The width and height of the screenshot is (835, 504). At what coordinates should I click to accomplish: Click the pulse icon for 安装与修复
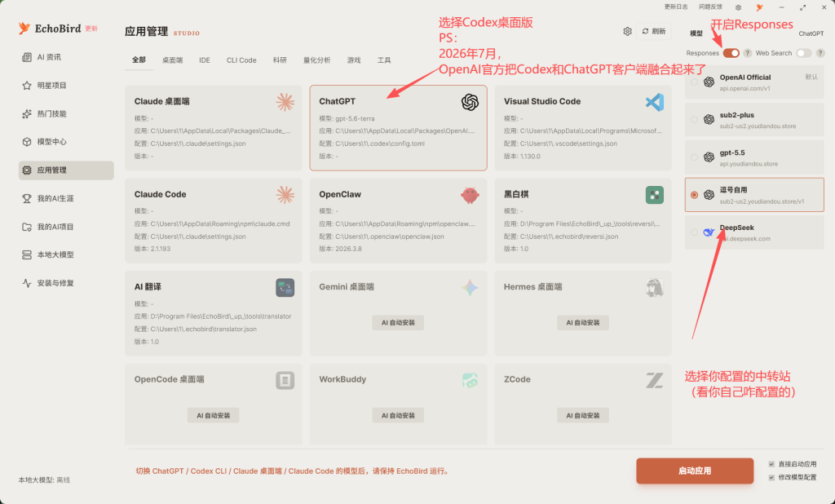click(27, 283)
